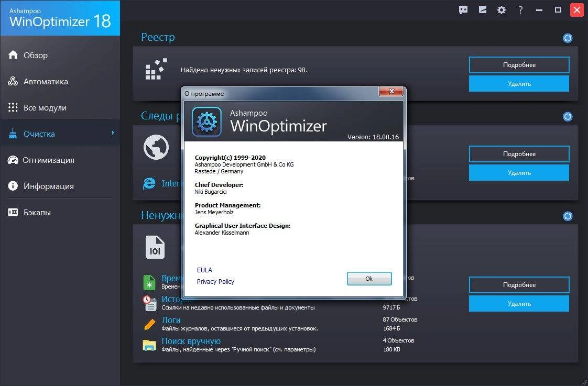Click the registry cubes icon

[156, 69]
